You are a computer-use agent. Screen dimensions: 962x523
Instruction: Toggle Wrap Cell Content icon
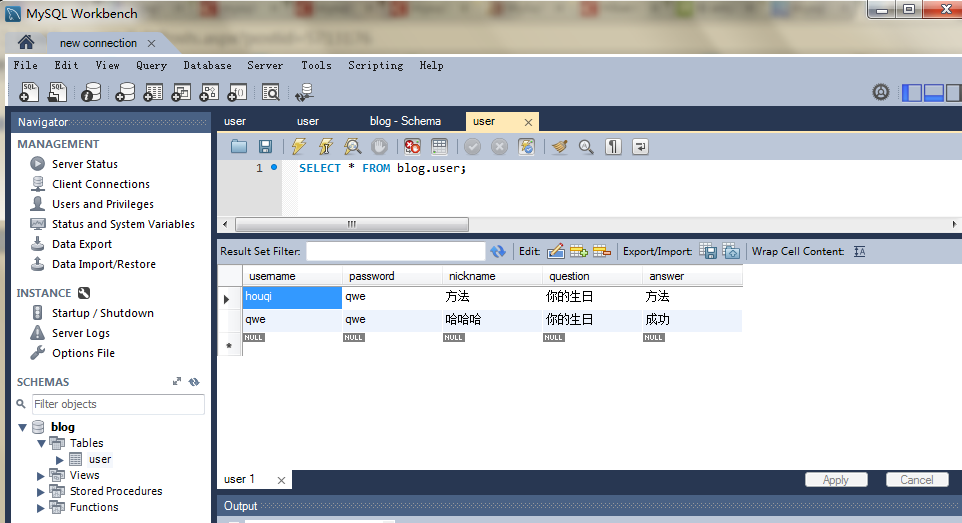[860, 251]
